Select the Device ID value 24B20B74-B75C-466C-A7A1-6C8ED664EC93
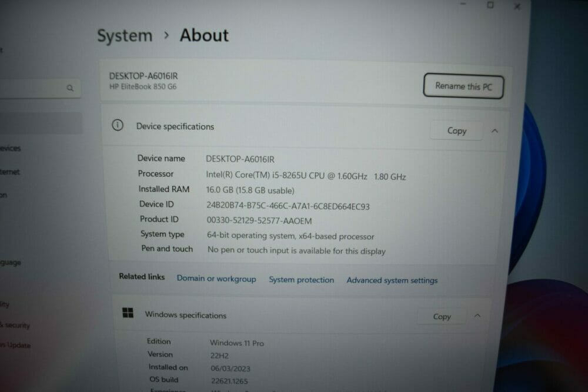 pyautogui.click(x=288, y=206)
